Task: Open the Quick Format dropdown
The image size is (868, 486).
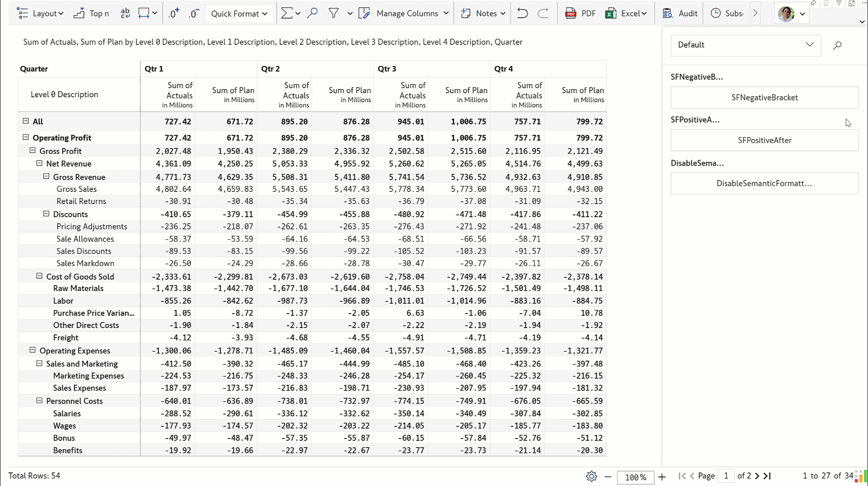Action: (x=239, y=14)
